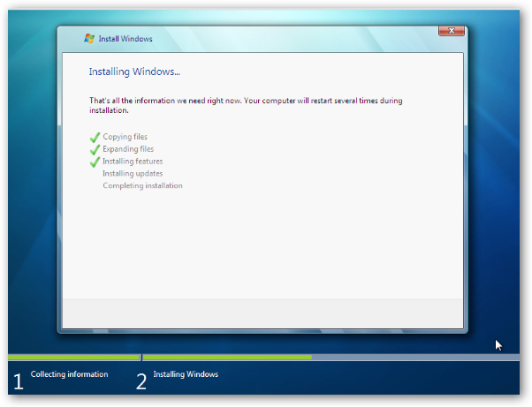Select the 'Completing installation' step text
This screenshot has height=407, width=532.
pyautogui.click(x=142, y=185)
